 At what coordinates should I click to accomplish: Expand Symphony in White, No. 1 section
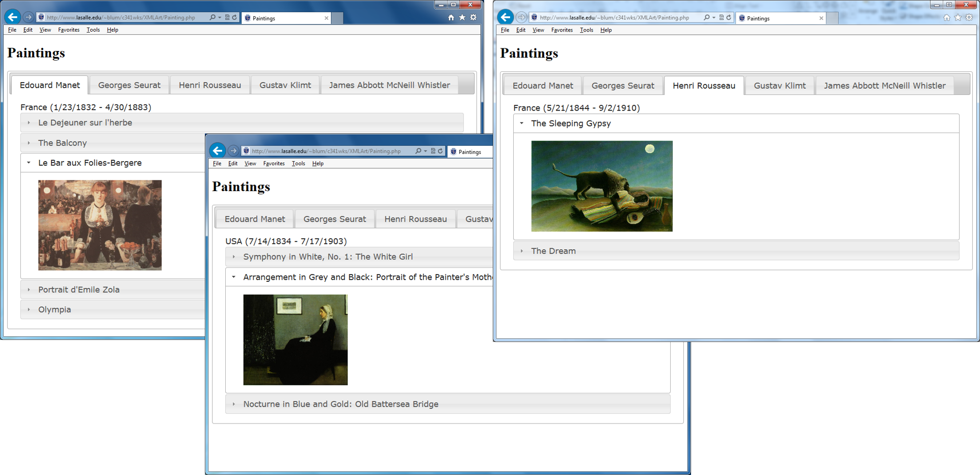(359, 256)
